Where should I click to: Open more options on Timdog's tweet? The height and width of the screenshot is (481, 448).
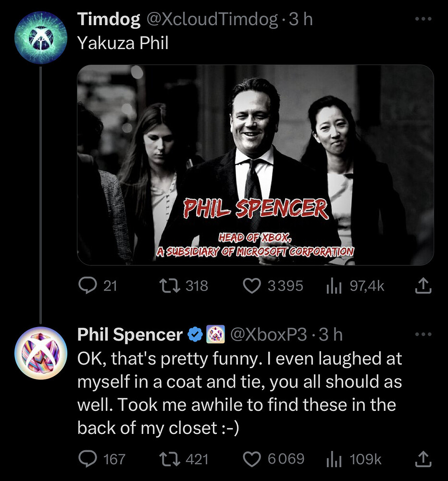click(423, 19)
